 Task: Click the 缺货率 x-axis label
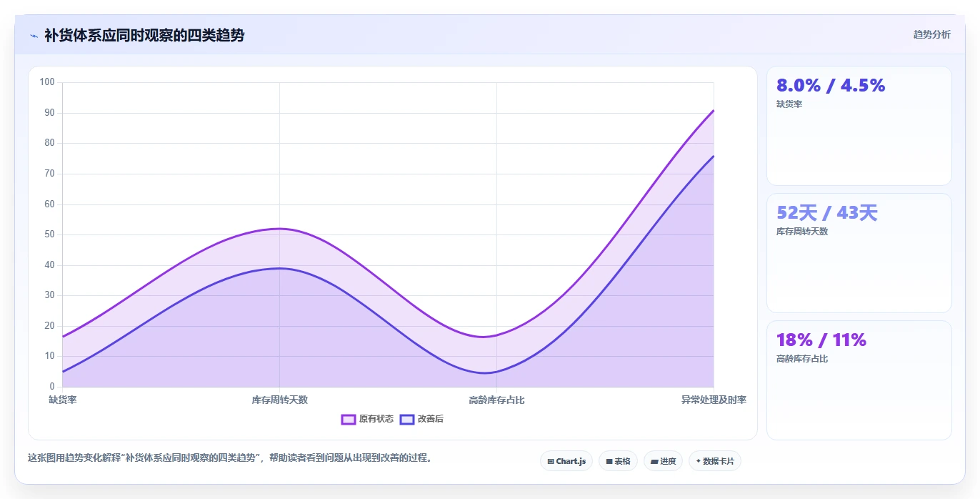tap(63, 400)
